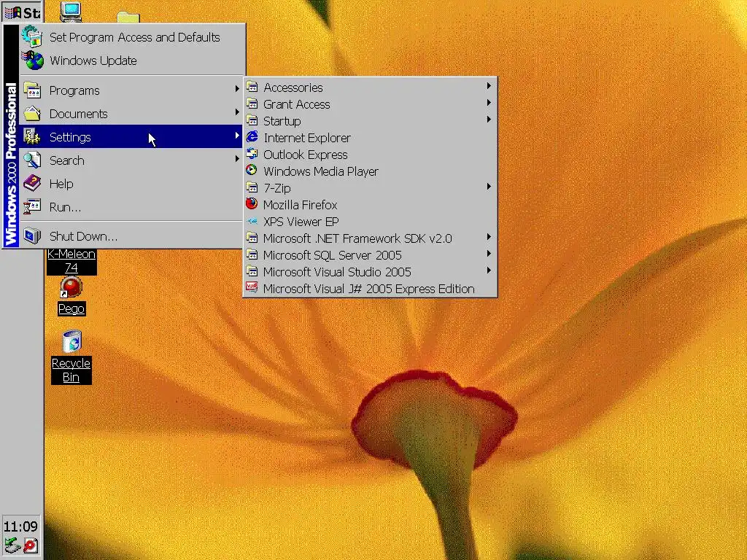Click the Run icon
747x560 pixels.
coord(32,206)
